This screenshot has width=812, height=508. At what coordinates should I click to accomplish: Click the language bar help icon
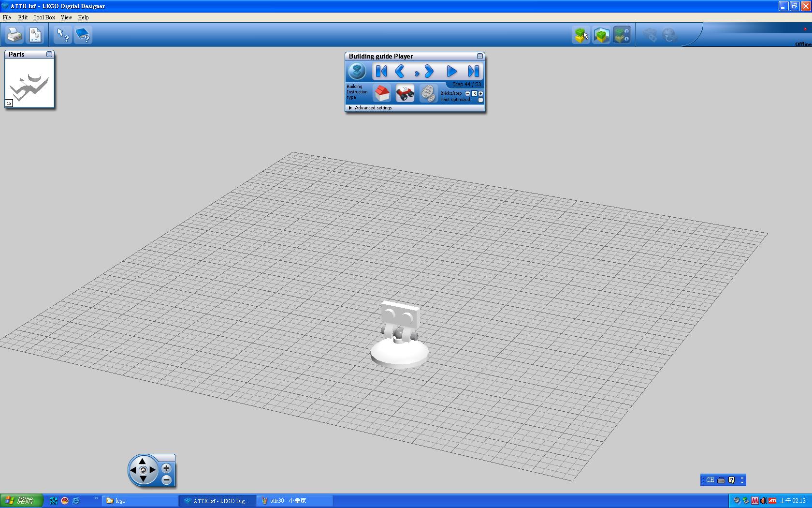point(731,480)
